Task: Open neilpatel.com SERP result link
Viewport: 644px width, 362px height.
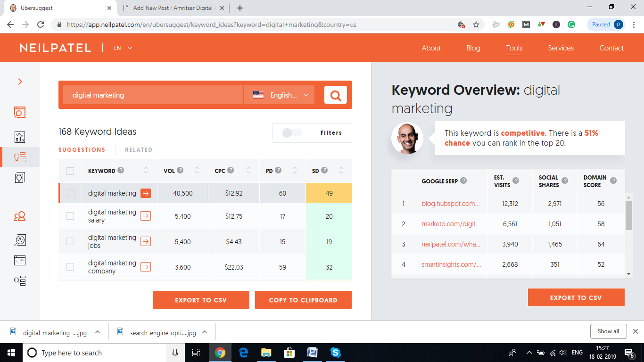Action: 451,244
